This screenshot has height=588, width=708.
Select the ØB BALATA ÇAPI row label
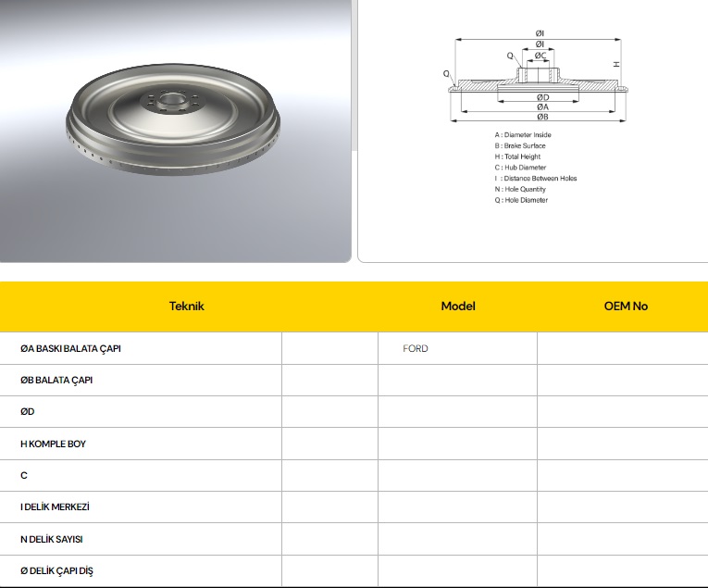(56, 381)
